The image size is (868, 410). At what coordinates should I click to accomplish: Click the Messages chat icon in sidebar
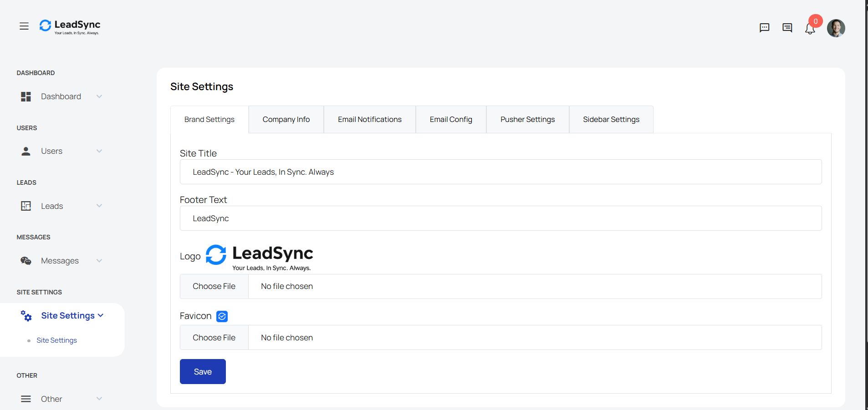[26, 261]
